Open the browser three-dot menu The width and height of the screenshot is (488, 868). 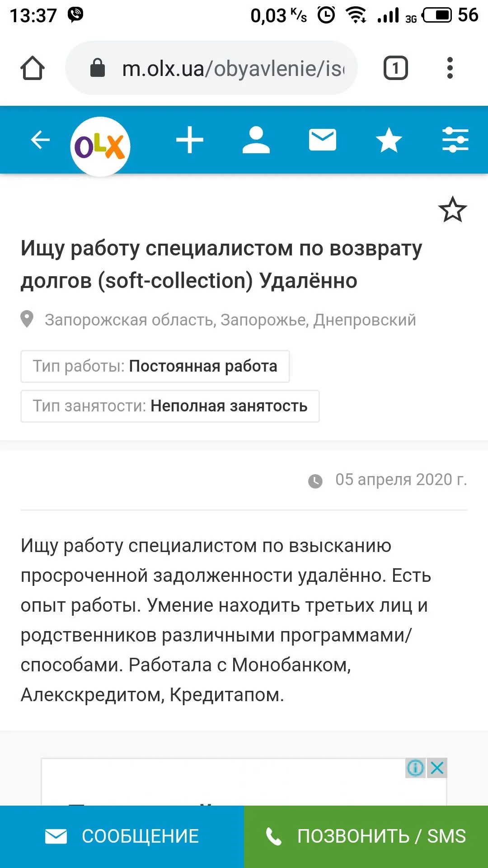(450, 68)
